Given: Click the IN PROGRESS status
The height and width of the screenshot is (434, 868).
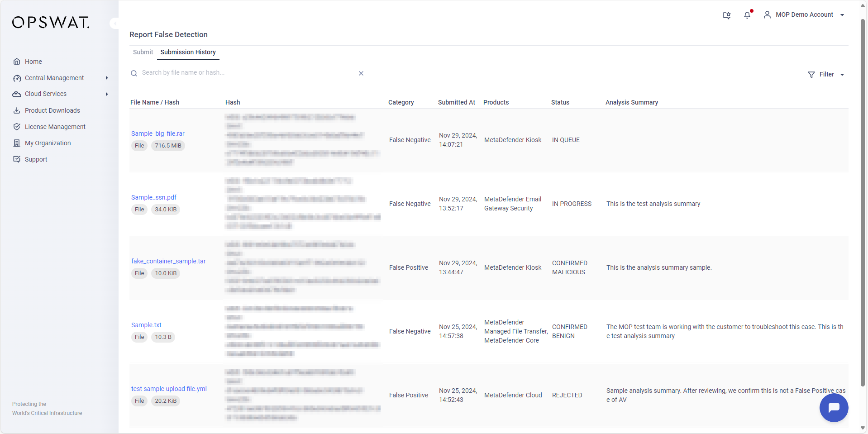Looking at the screenshot, I should (572, 204).
